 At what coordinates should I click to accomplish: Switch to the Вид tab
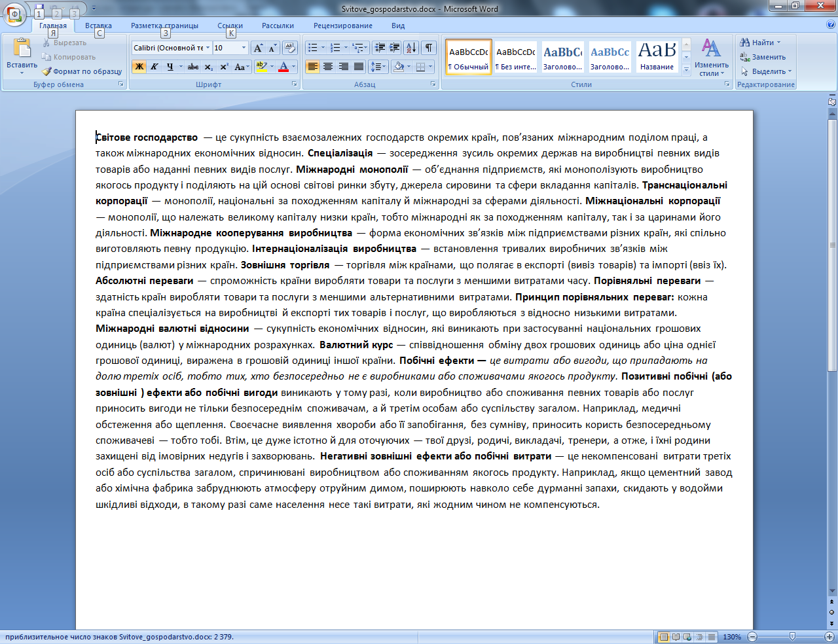[398, 26]
